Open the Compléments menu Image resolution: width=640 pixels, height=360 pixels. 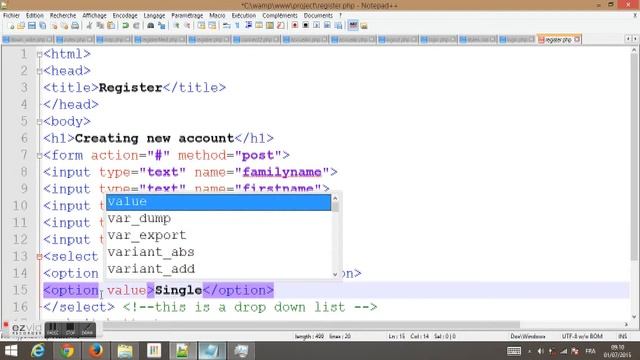pos(280,16)
